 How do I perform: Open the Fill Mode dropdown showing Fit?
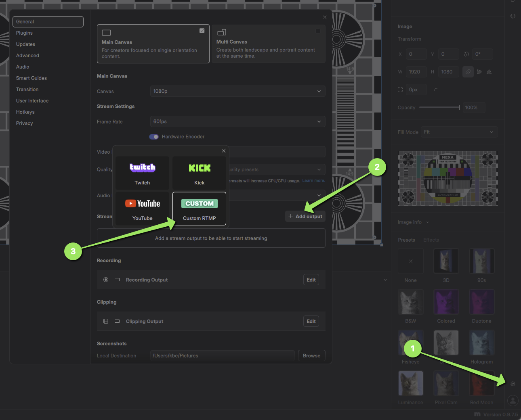click(x=459, y=132)
